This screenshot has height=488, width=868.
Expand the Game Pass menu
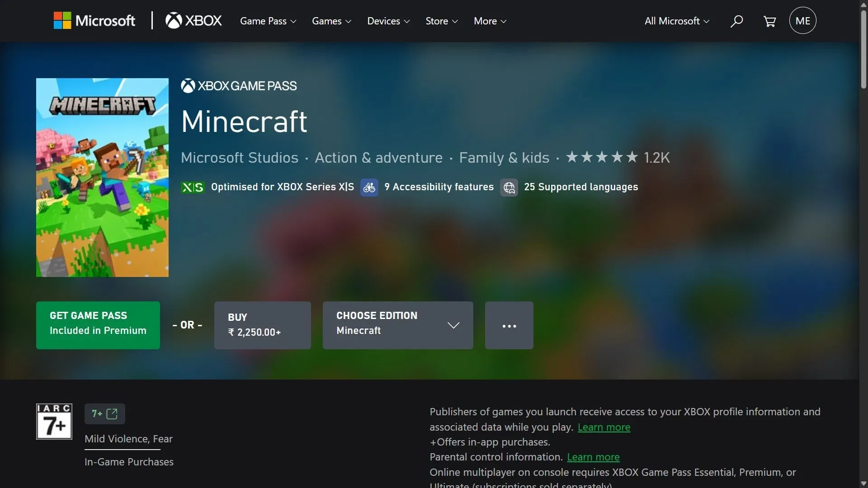[268, 21]
